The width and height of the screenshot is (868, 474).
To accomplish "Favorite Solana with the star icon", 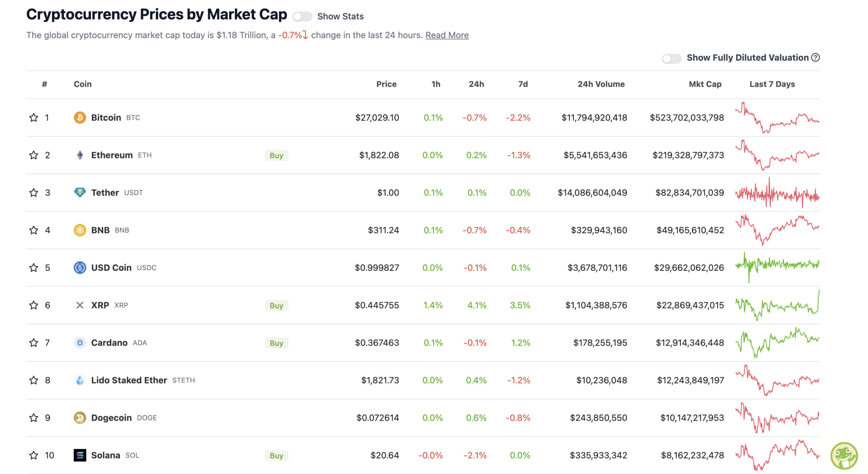I will click(34, 455).
